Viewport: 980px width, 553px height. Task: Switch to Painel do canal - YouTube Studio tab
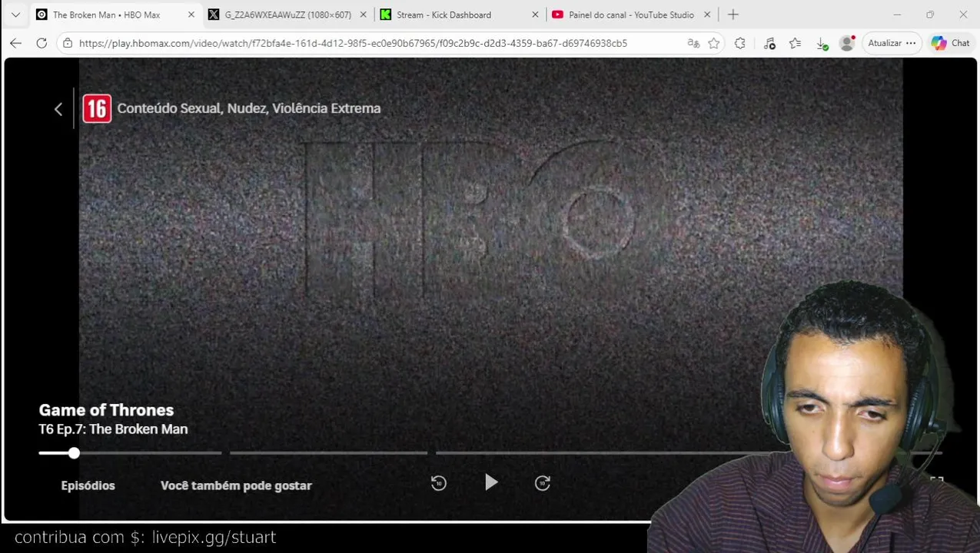point(631,15)
